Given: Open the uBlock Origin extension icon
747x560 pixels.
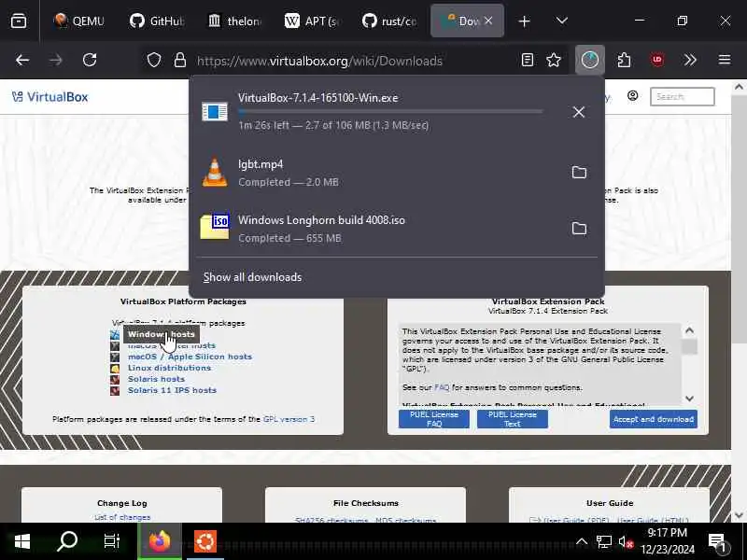Looking at the screenshot, I should (657, 60).
